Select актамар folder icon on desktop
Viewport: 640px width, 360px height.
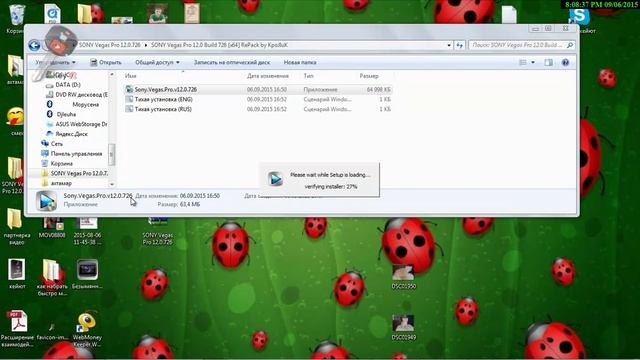coord(16,69)
